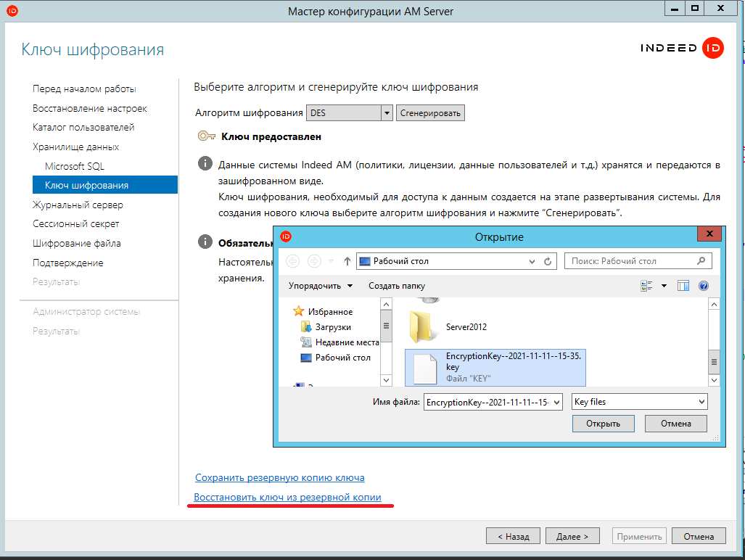This screenshot has height=560, width=745.
Task: Open Недавние места in the navigation pane
Action: [347, 342]
